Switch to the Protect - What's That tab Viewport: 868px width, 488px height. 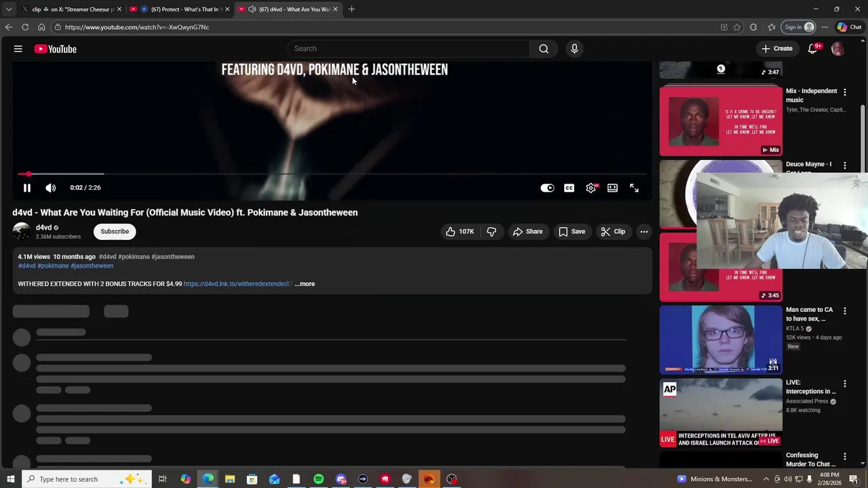(x=180, y=9)
